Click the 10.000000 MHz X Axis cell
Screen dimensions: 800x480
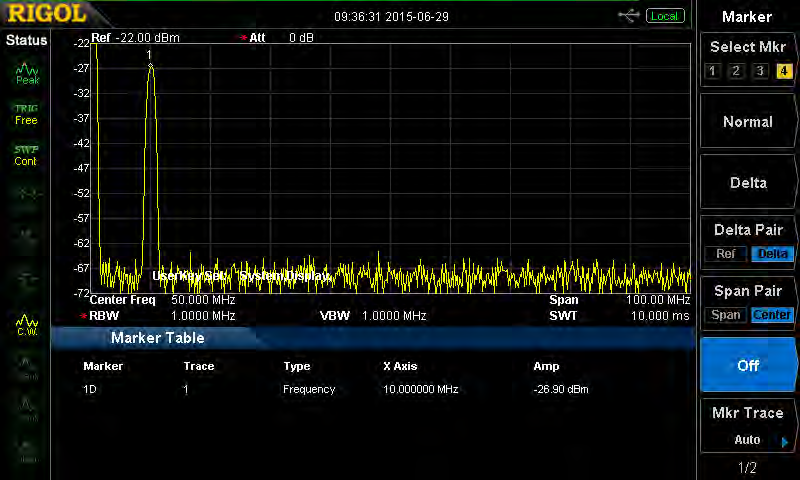pyautogui.click(x=421, y=389)
